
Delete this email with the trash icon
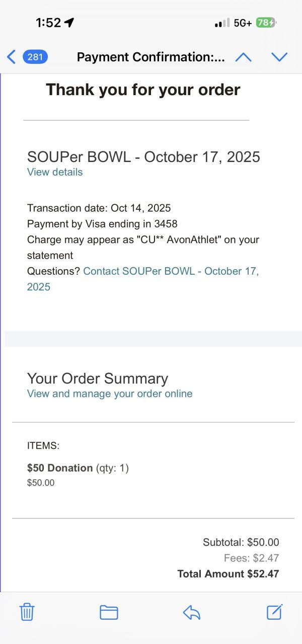tap(27, 612)
